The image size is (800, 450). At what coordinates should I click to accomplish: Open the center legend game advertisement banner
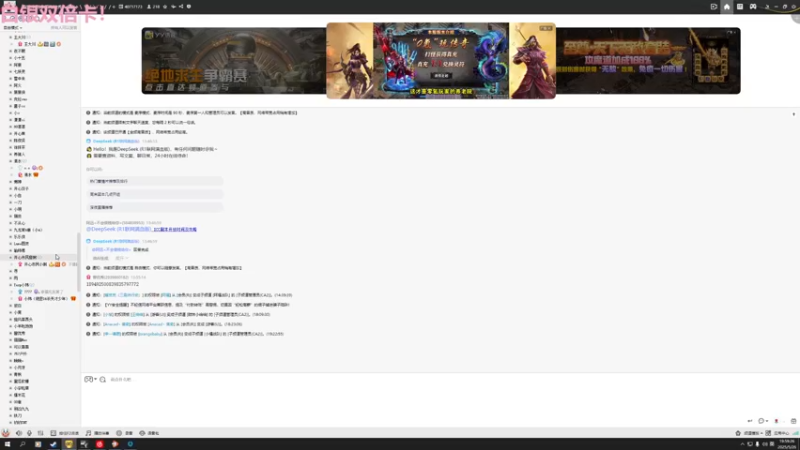(x=441, y=61)
